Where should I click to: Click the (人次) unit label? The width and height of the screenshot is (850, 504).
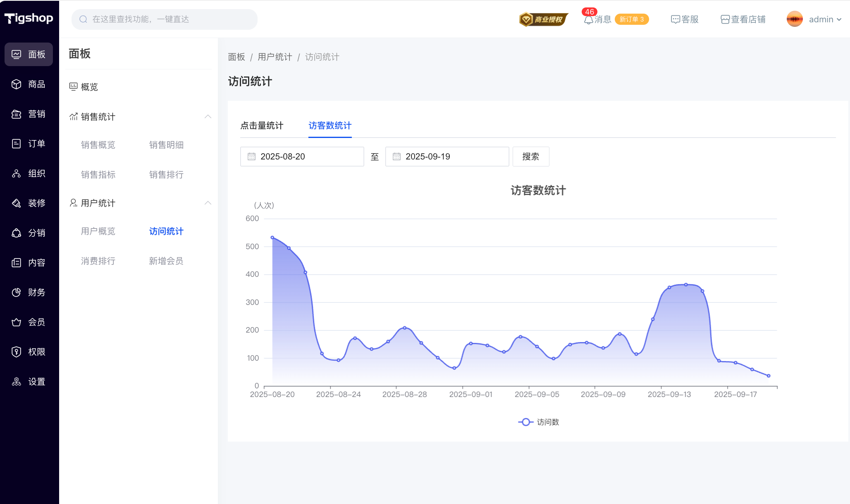264,205
